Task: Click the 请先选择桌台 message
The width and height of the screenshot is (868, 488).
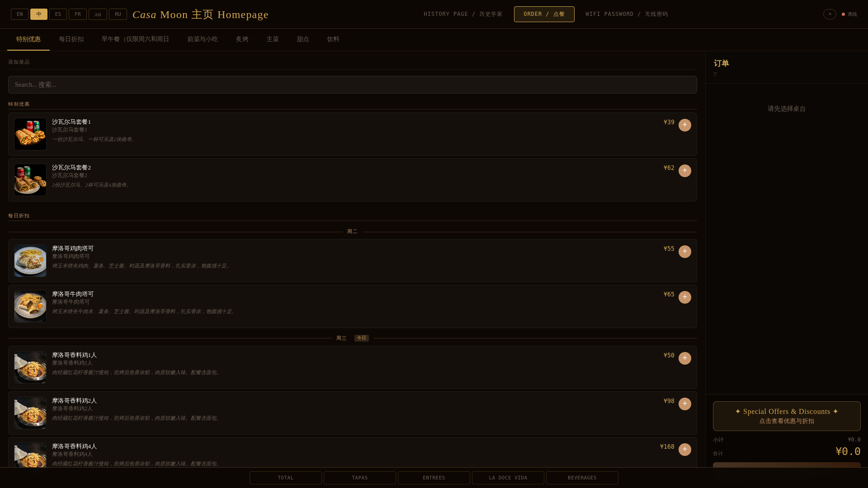Action: (787, 109)
